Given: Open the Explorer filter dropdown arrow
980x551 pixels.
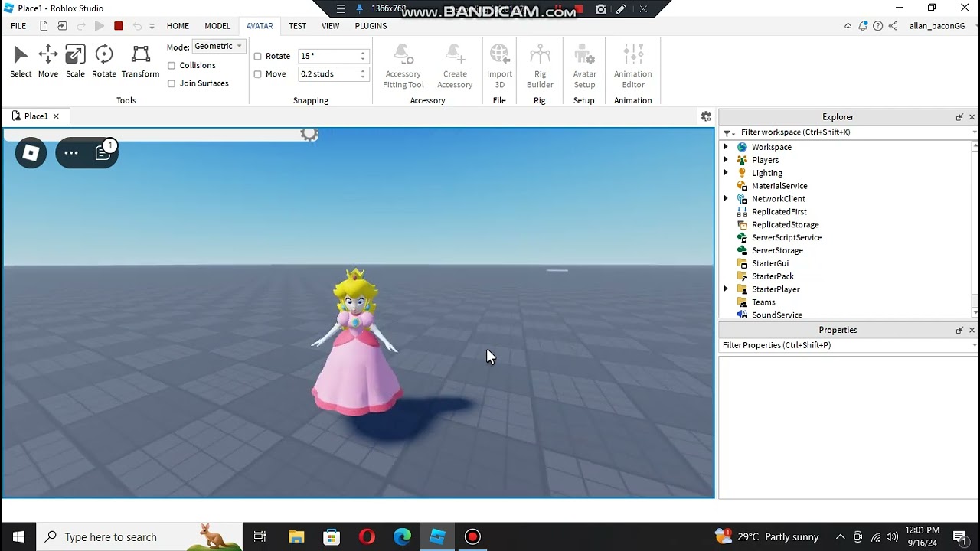Looking at the screenshot, I should pos(974,132).
